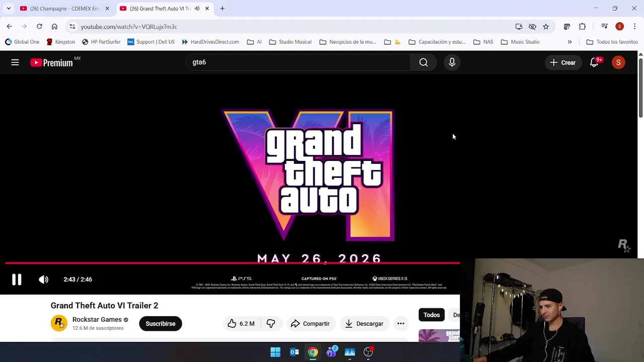This screenshot has height=362, width=644.
Task: Open Kingston bookmark
Action: [60, 42]
